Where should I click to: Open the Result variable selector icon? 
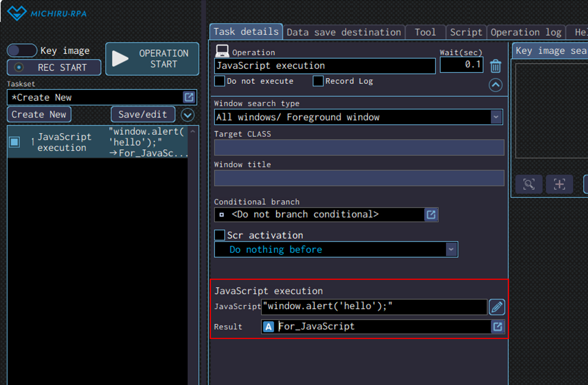[498, 327]
